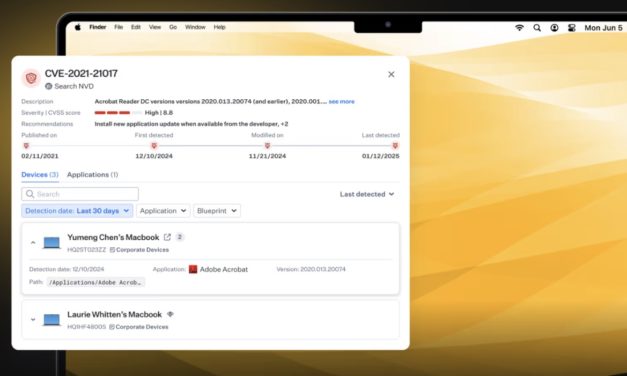Click Version 2020.013.20074 text
The height and width of the screenshot is (376, 627).
coord(311,269)
